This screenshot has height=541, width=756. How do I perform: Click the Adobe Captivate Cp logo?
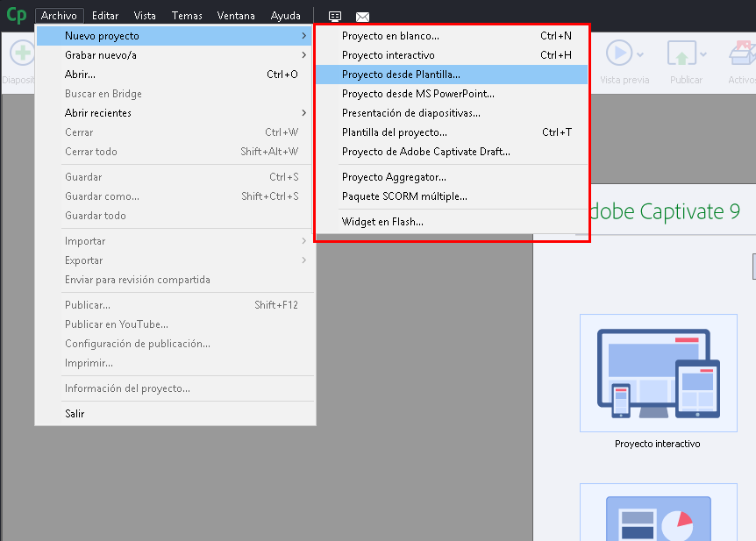coord(17,15)
